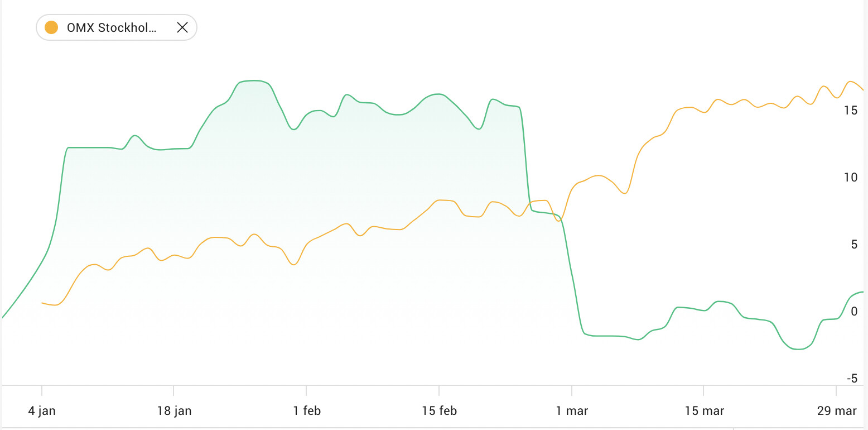This screenshot has width=868, height=430.
Task: Click the orange line's starting point near 4 jan
Action: [x=42, y=303]
